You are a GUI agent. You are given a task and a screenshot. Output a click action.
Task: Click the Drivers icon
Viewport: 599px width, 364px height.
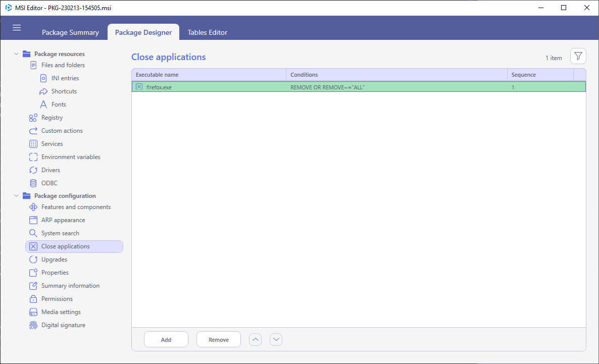click(x=33, y=170)
